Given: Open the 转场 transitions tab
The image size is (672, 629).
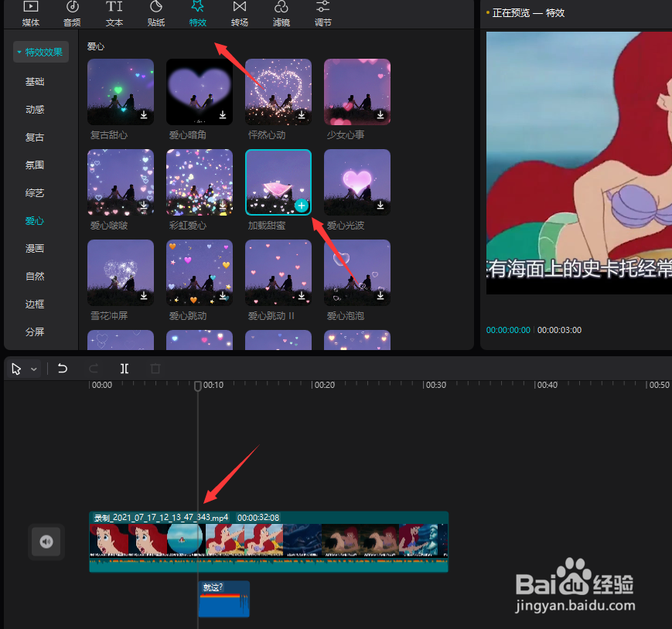Looking at the screenshot, I should coord(240,14).
